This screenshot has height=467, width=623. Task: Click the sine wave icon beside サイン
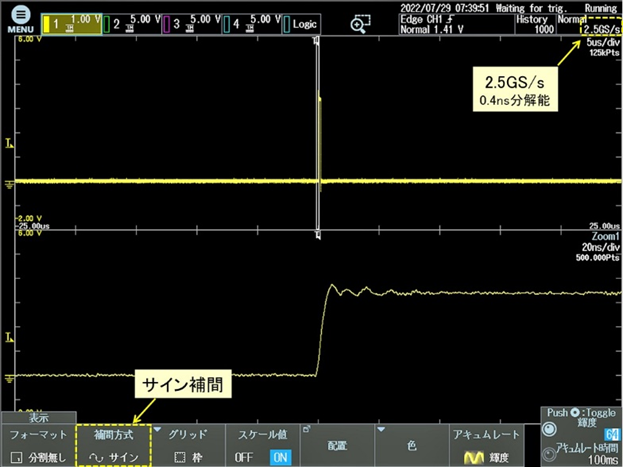[96, 458]
